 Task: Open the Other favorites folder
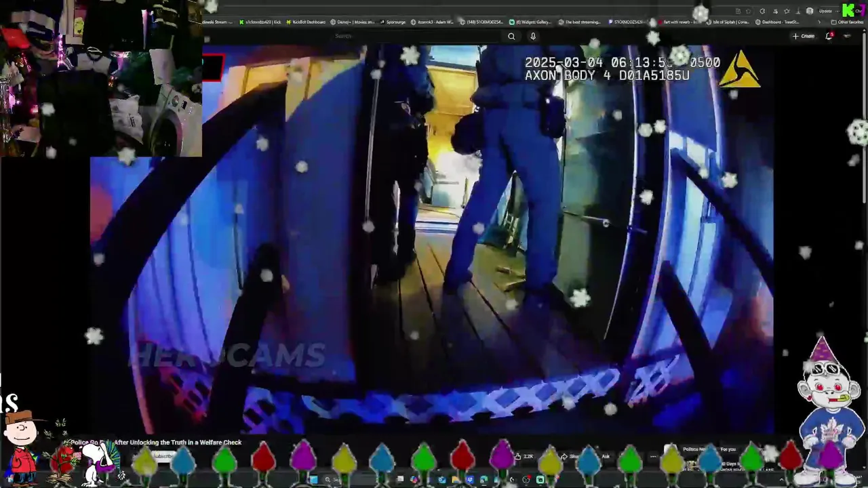point(848,22)
